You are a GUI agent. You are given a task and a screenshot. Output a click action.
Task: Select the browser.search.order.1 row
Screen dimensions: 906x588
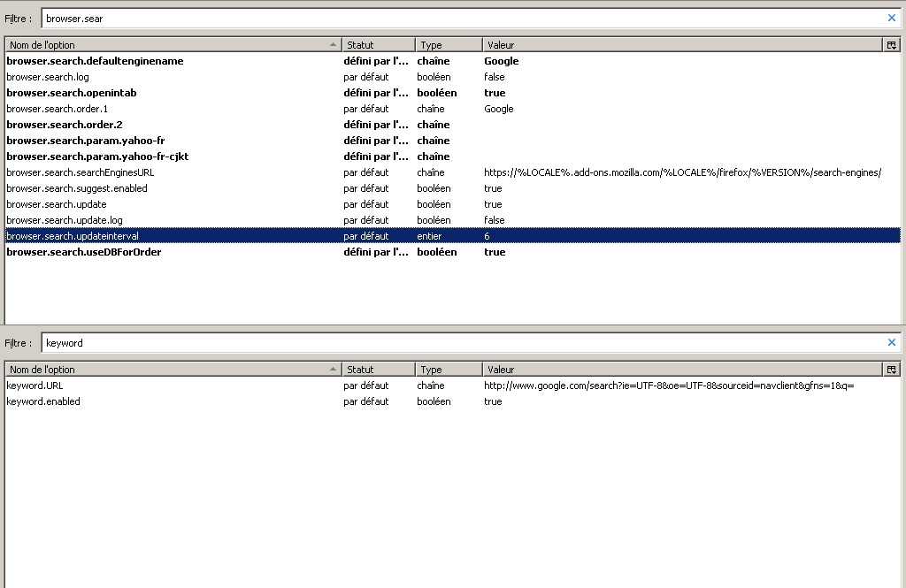click(453, 109)
